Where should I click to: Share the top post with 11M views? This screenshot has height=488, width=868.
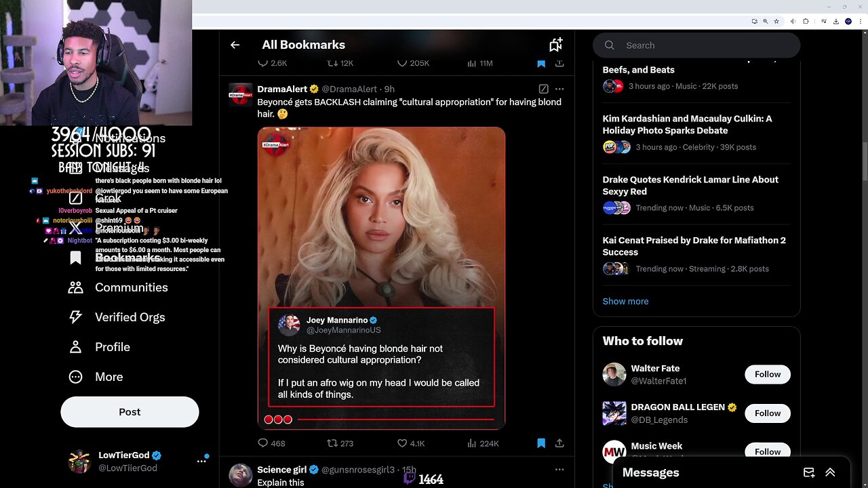point(559,63)
